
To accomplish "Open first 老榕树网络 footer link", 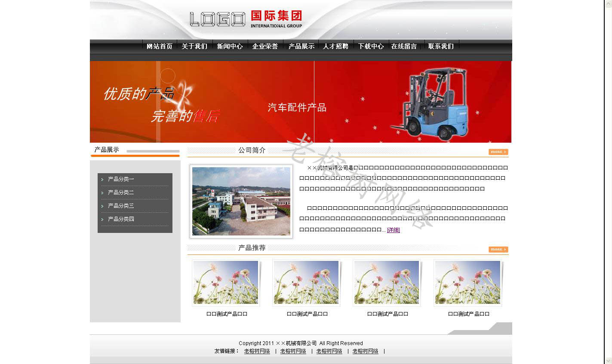I will [257, 351].
